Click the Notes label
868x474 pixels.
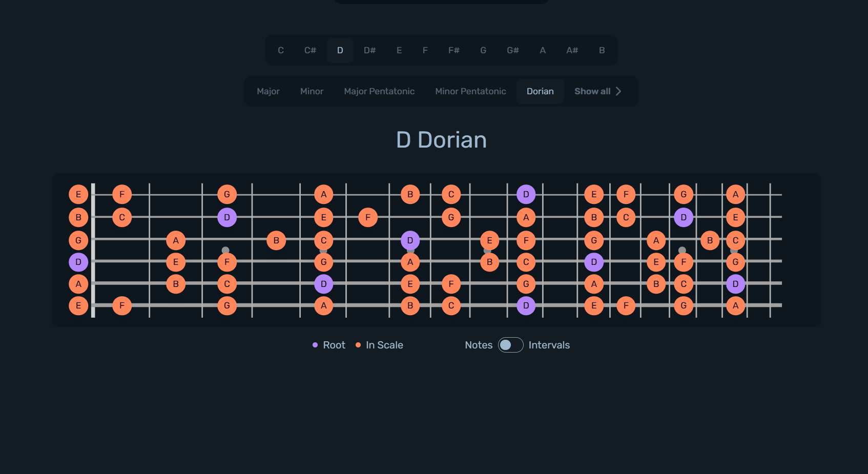click(x=478, y=345)
